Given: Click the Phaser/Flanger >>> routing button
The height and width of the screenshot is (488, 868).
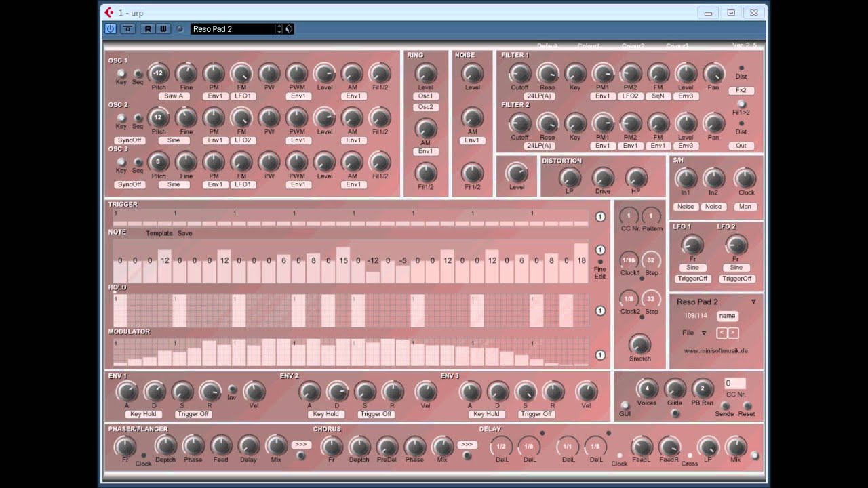Looking at the screenshot, I should [x=301, y=445].
